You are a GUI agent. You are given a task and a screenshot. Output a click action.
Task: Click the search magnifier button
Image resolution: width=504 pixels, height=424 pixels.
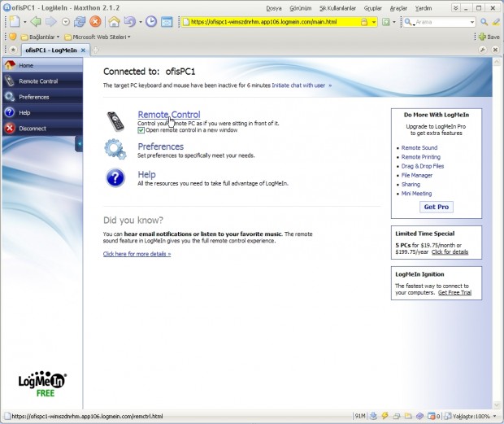click(x=484, y=22)
